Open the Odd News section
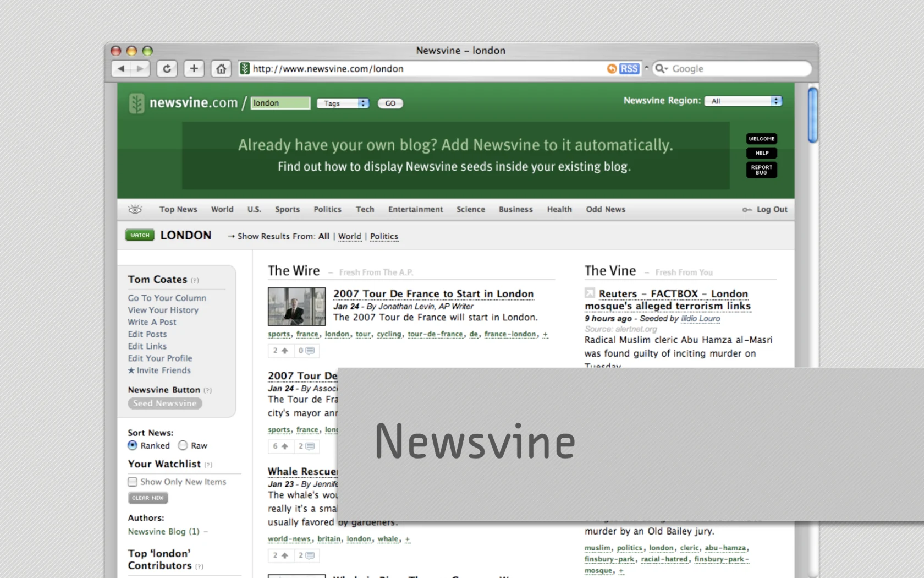This screenshot has height=578, width=924. pos(606,209)
